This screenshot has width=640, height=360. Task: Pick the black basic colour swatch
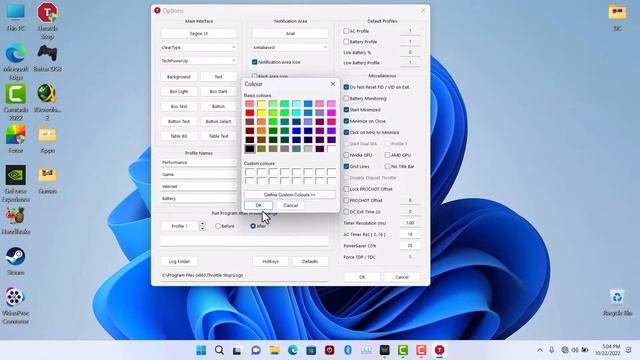point(250,149)
